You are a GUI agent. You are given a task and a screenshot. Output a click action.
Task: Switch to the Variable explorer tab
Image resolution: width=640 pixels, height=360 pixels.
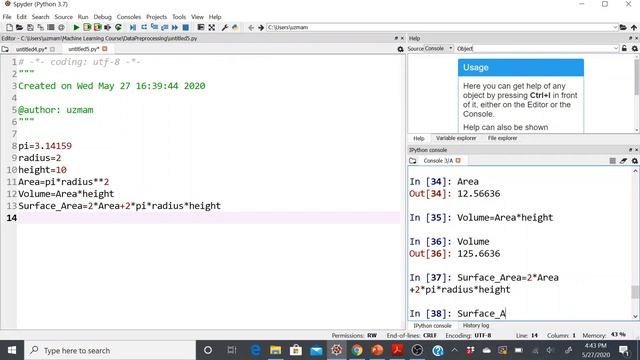tap(456, 138)
